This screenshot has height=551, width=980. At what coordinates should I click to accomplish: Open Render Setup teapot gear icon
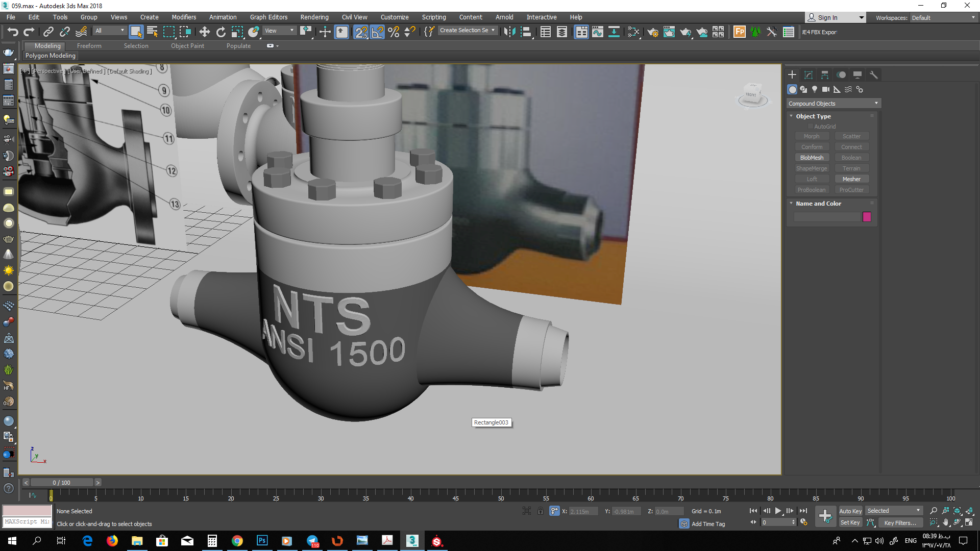(652, 32)
